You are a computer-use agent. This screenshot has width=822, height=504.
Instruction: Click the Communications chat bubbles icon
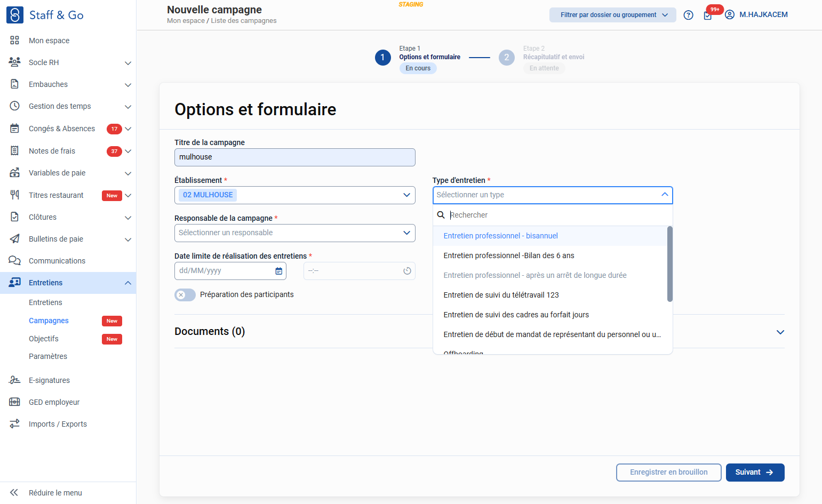coord(15,261)
